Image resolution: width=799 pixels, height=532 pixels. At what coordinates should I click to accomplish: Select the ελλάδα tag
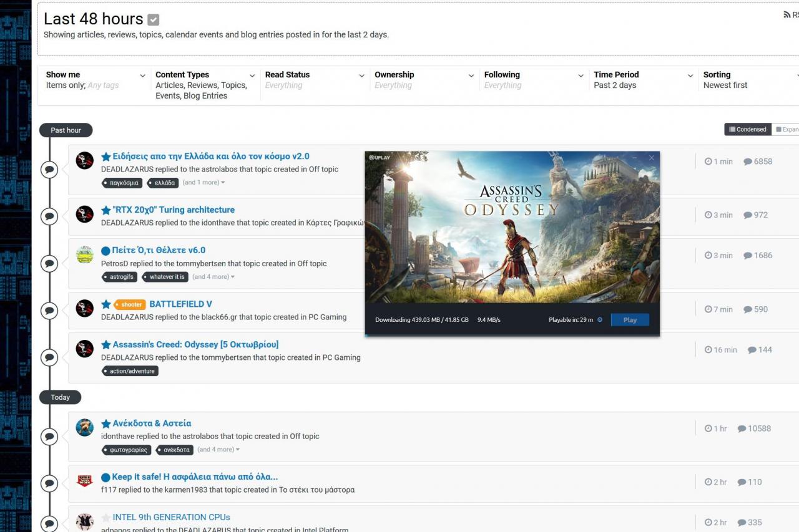162,183
